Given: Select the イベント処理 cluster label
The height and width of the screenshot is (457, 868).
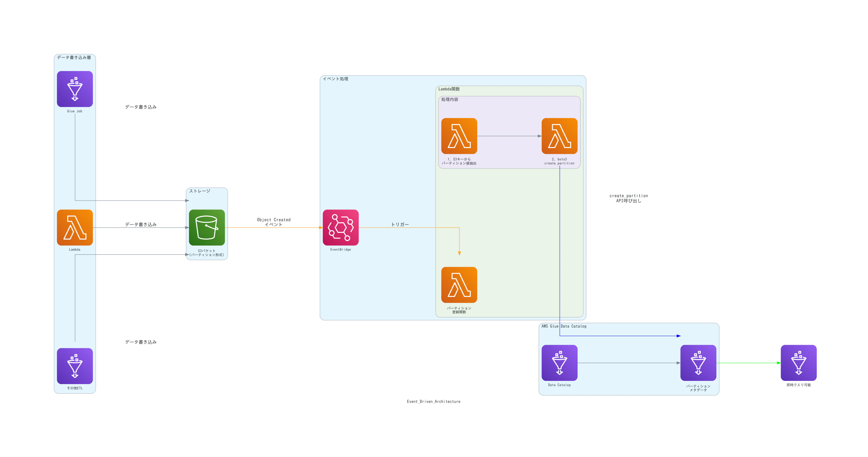Looking at the screenshot, I should tap(336, 79).
